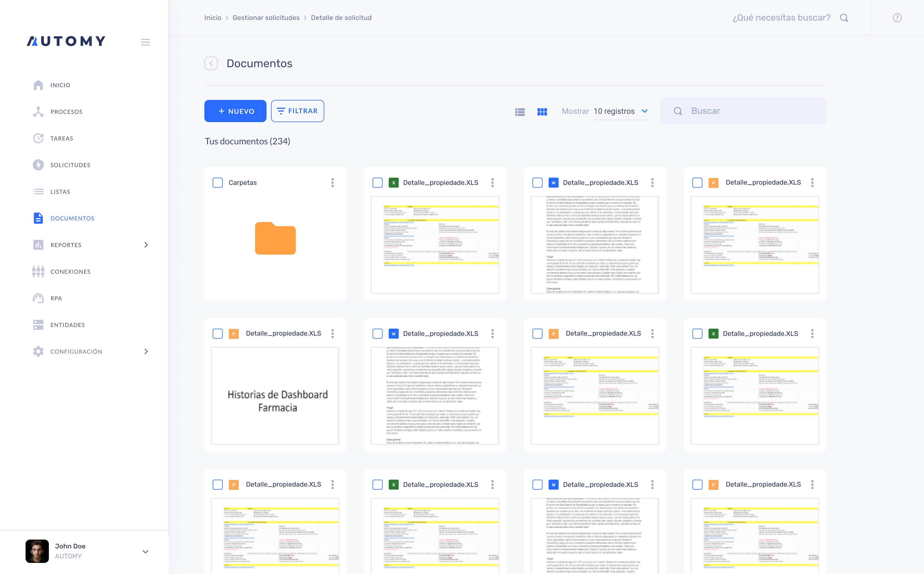
Task: Tick checkbox on Historias de Dashboard card
Action: pos(217,333)
